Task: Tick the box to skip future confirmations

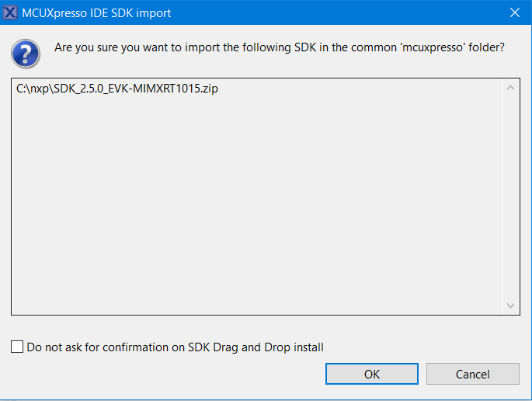Action: click(17, 347)
